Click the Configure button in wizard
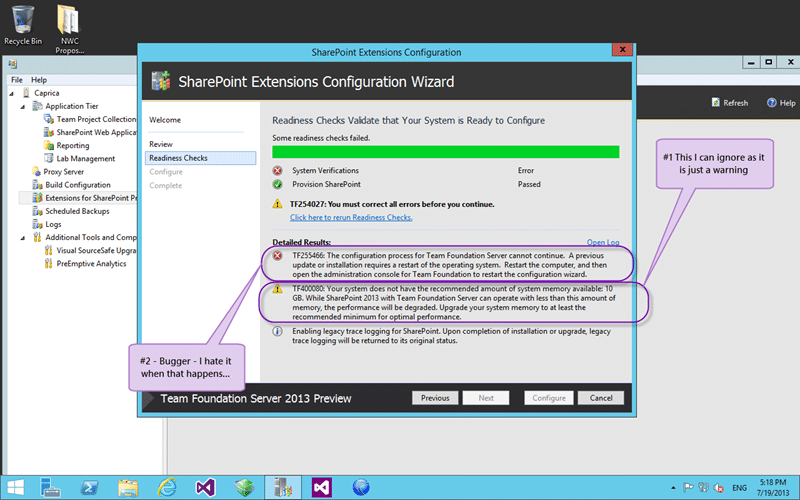Image resolution: width=800 pixels, height=500 pixels. click(x=548, y=398)
